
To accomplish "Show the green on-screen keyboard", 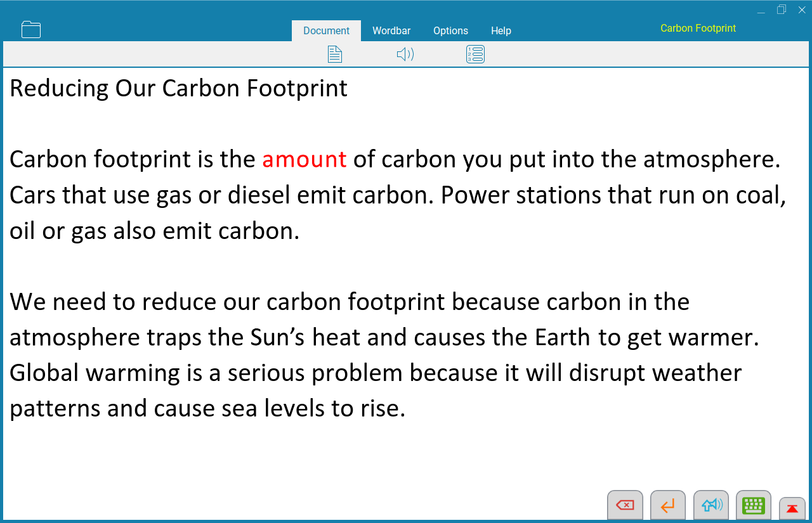I will click(x=754, y=505).
